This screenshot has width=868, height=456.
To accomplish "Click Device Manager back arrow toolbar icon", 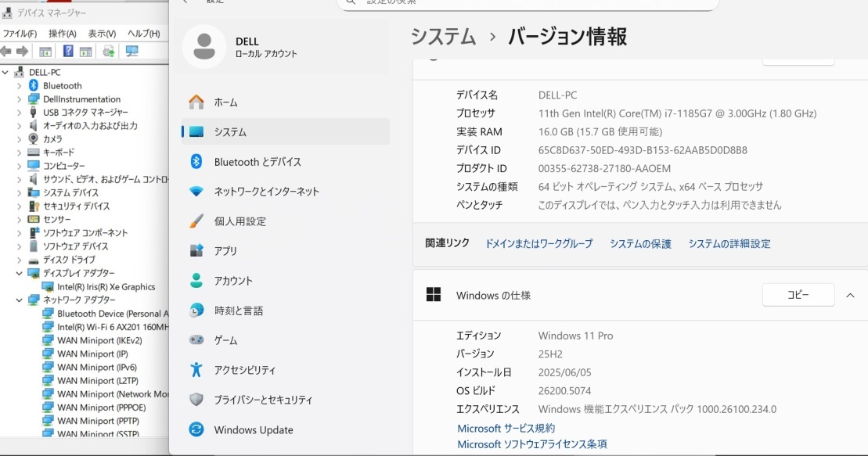I will 6,52.
